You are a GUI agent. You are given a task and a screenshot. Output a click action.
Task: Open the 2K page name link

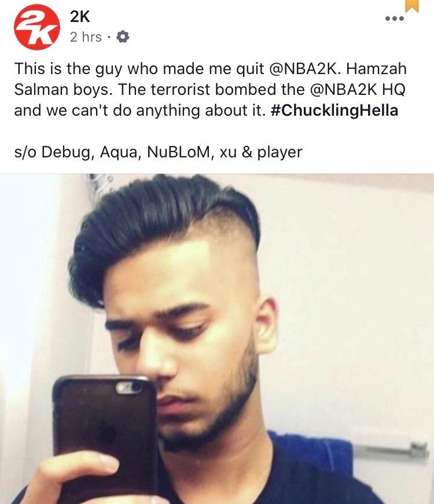point(80,16)
